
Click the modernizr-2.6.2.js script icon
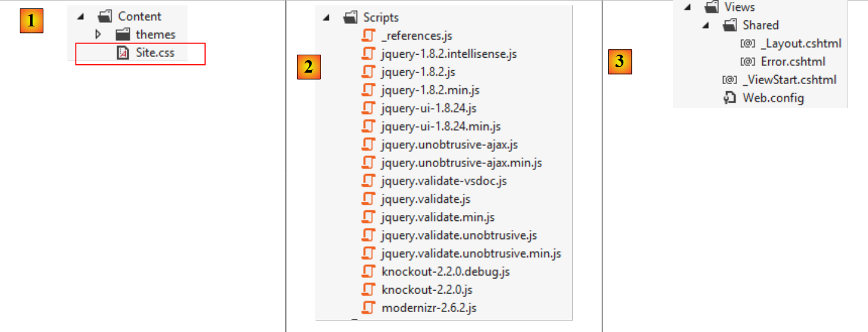coord(368,309)
